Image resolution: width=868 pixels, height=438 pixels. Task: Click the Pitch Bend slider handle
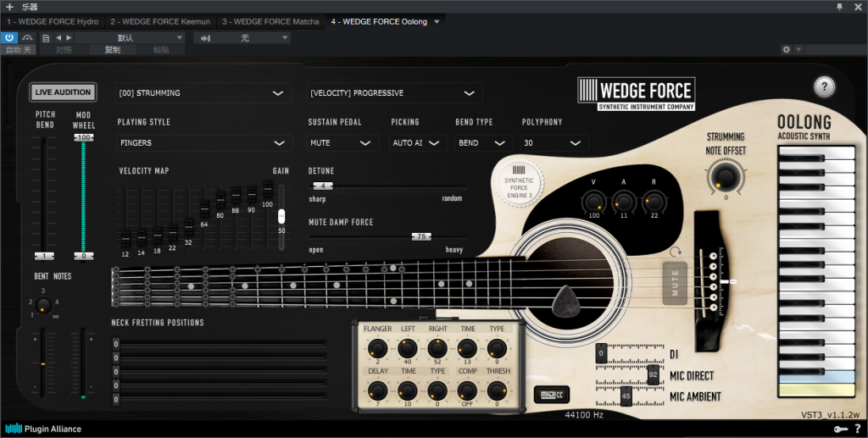tap(44, 256)
